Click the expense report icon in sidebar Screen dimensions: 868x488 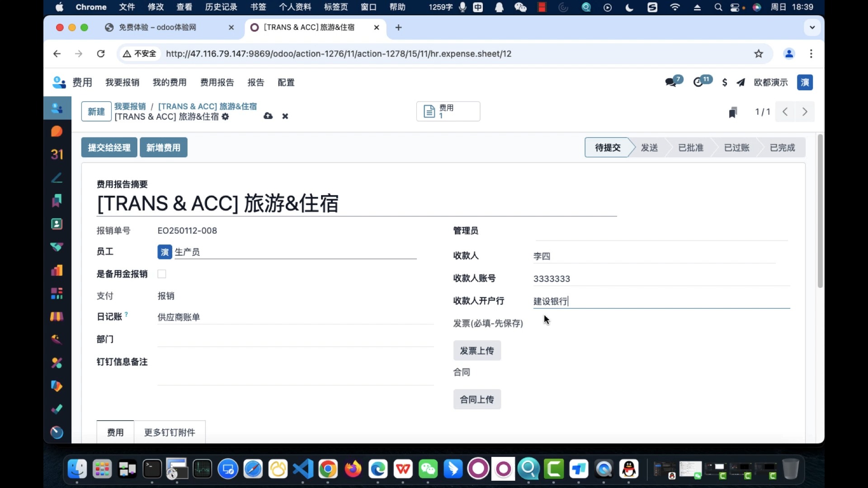coord(57,108)
